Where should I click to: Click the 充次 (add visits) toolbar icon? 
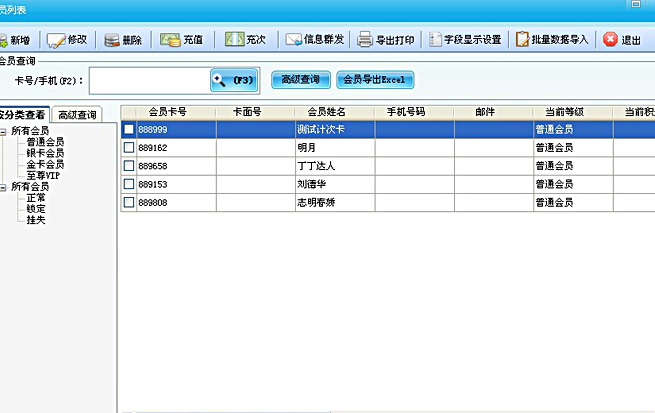click(x=234, y=40)
